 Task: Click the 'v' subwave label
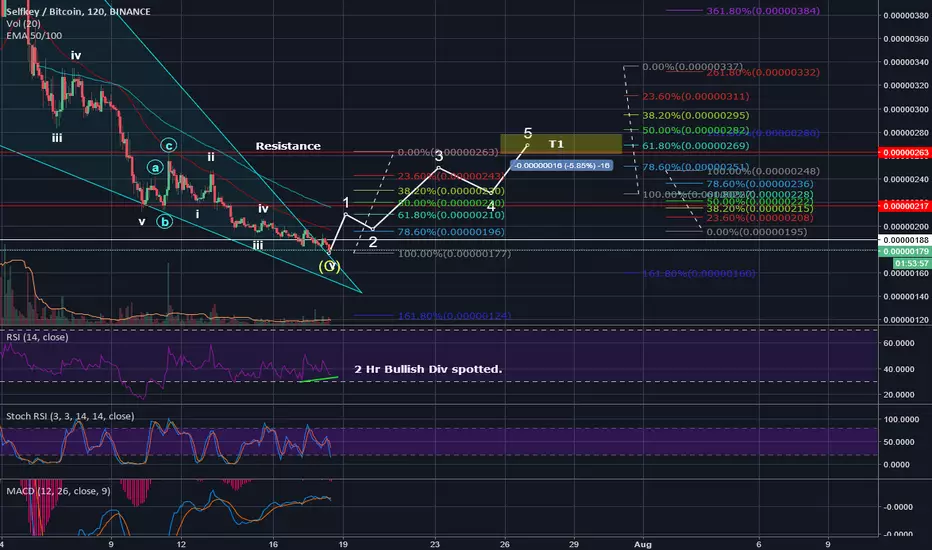pyautogui.click(x=141, y=222)
